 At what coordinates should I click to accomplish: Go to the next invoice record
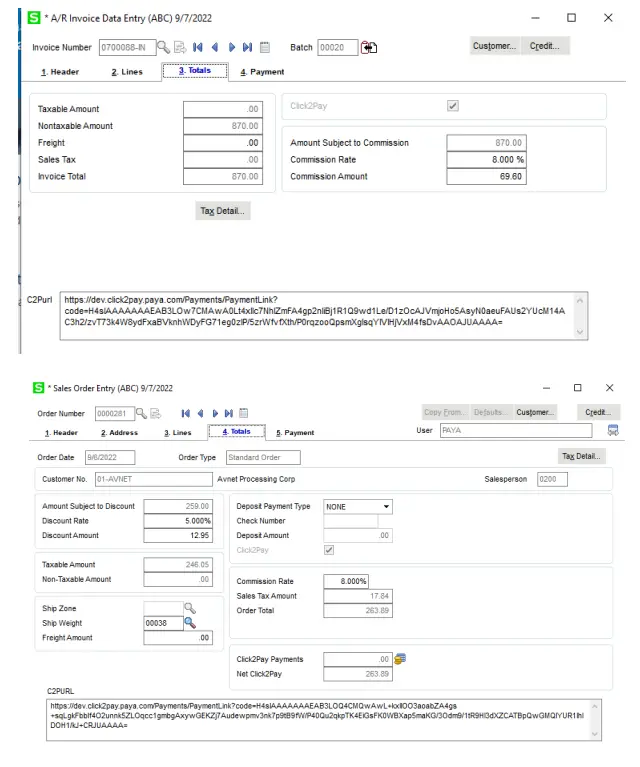coord(231,47)
